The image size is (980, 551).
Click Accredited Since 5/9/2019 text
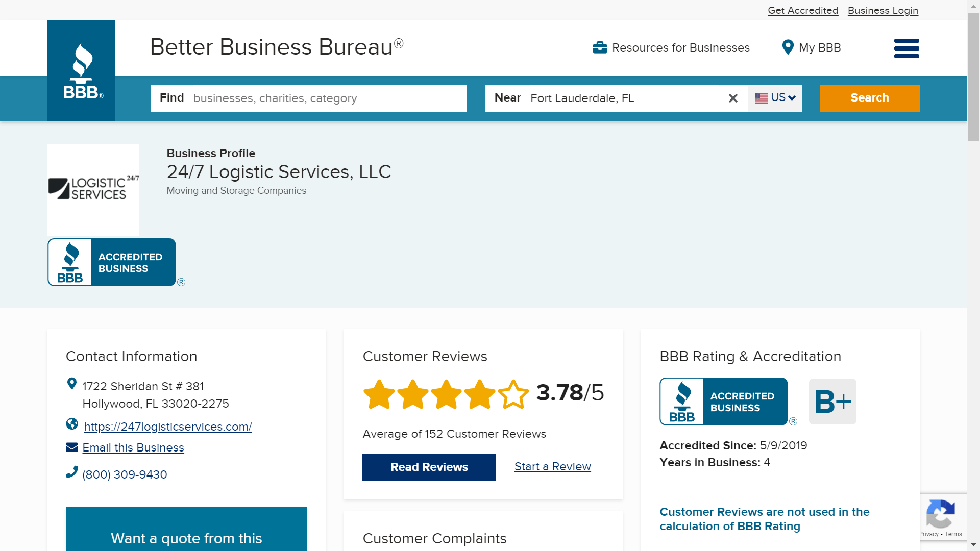pyautogui.click(x=733, y=445)
